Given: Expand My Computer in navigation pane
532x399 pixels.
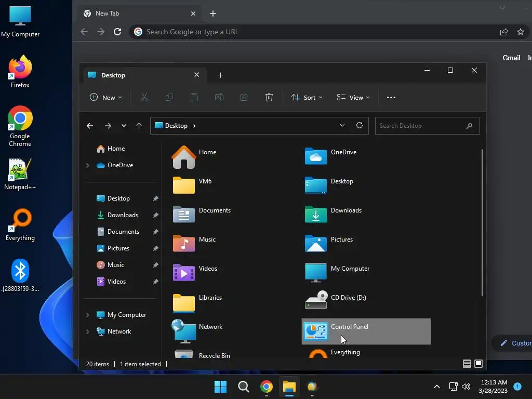Looking at the screenshot, I should [x=87, y=315].
